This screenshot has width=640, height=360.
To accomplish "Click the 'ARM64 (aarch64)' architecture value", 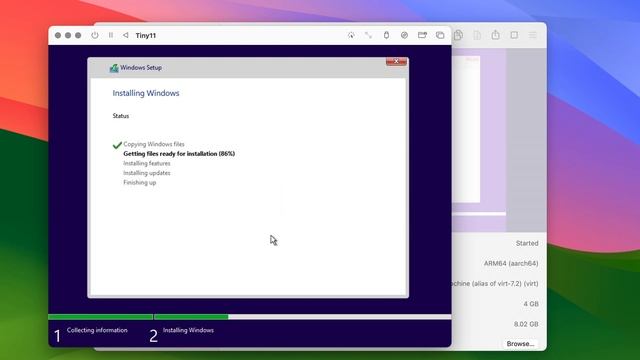I will click(511, 264).
